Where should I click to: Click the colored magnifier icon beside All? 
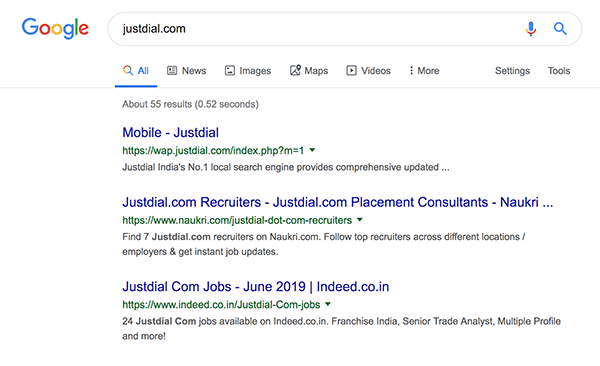coord(128,70)
